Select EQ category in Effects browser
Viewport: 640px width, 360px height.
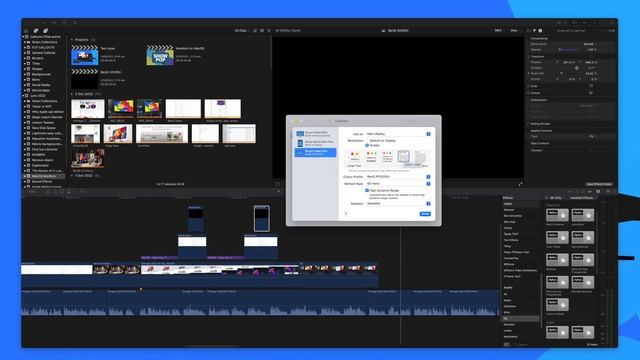[x=520, y=318]
